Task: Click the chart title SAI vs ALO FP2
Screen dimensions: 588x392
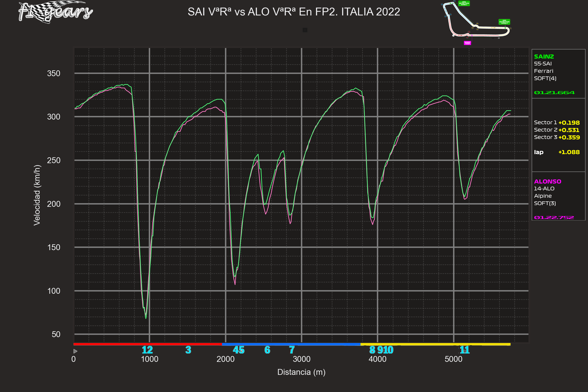Action: [294, 12]
